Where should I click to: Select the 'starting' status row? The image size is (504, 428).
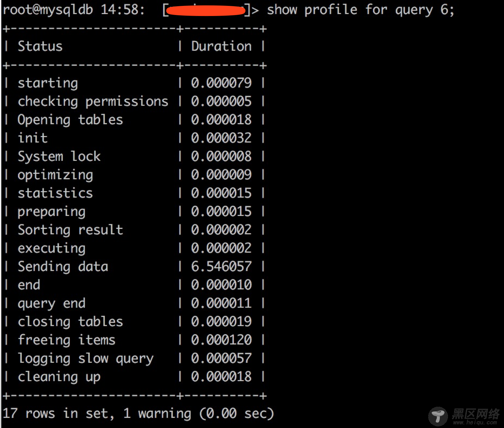point(135,83)
